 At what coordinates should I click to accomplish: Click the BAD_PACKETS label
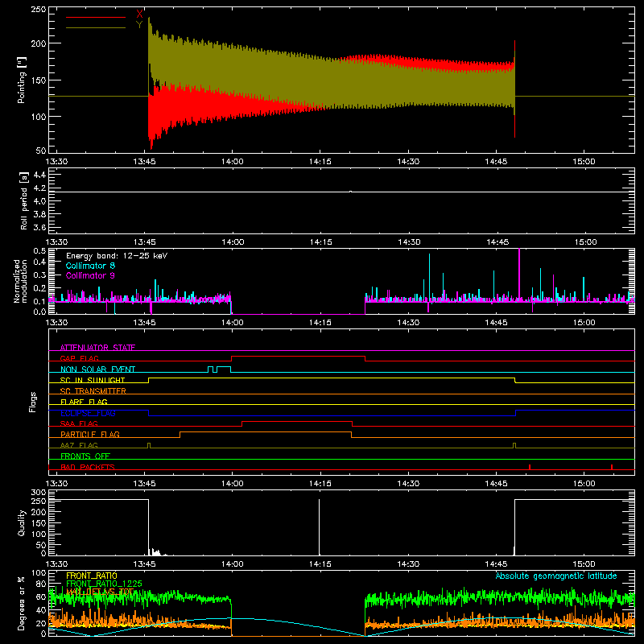tap(88, 467)
